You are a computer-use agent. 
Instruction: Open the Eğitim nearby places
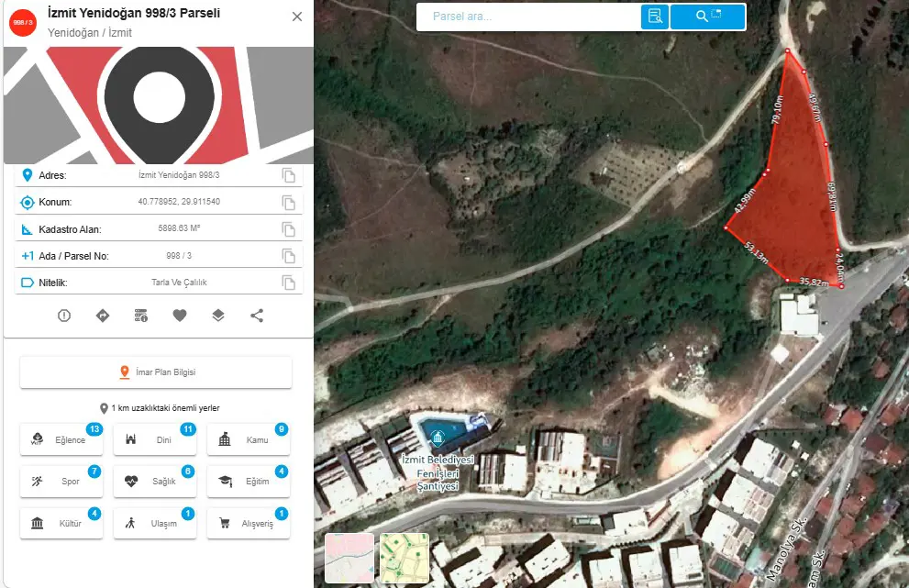249,482
